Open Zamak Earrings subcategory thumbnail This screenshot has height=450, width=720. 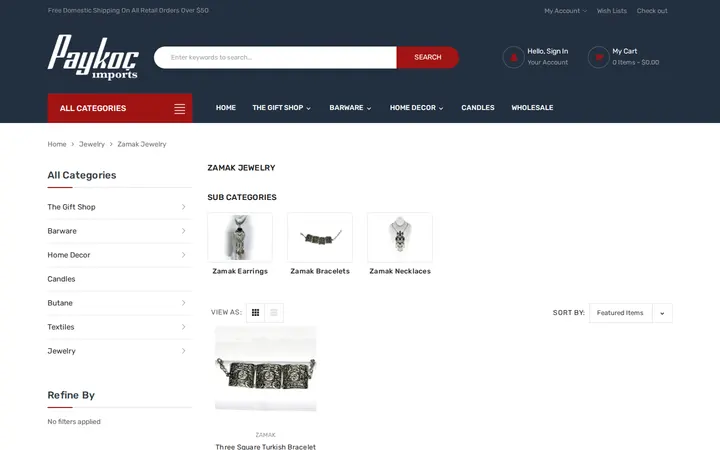click(240, 237)
